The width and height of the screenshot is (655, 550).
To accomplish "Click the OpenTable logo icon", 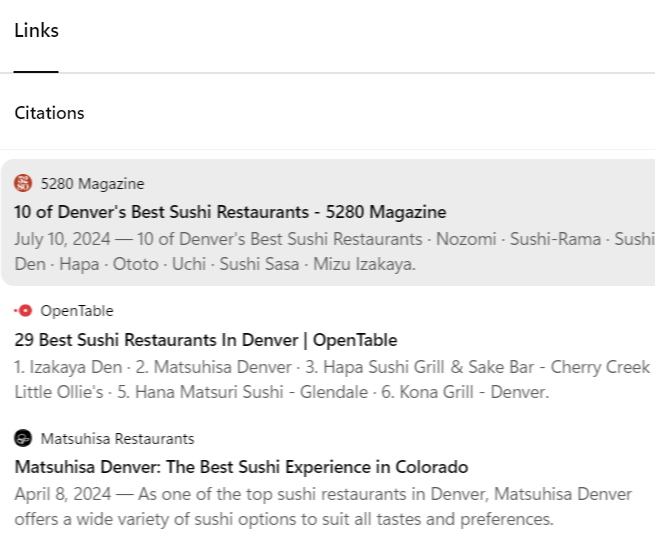I will click(x=23, y=311).
